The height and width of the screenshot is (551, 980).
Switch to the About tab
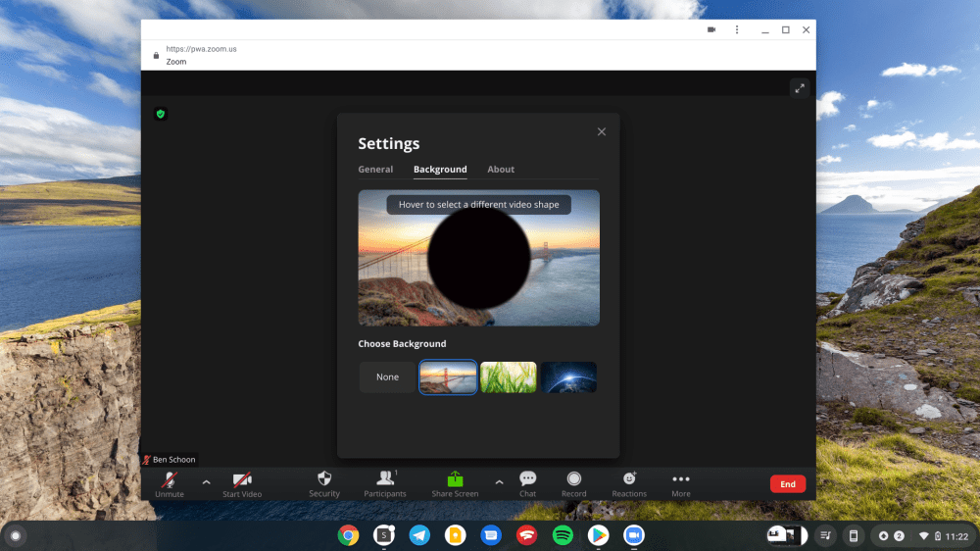pos(501,170)
